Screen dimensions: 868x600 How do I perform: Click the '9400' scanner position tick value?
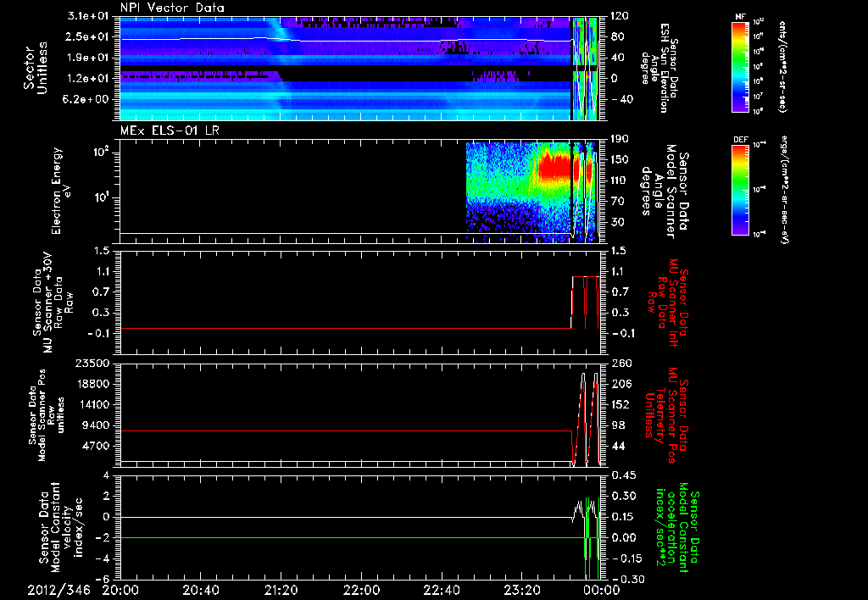(96, 425)
